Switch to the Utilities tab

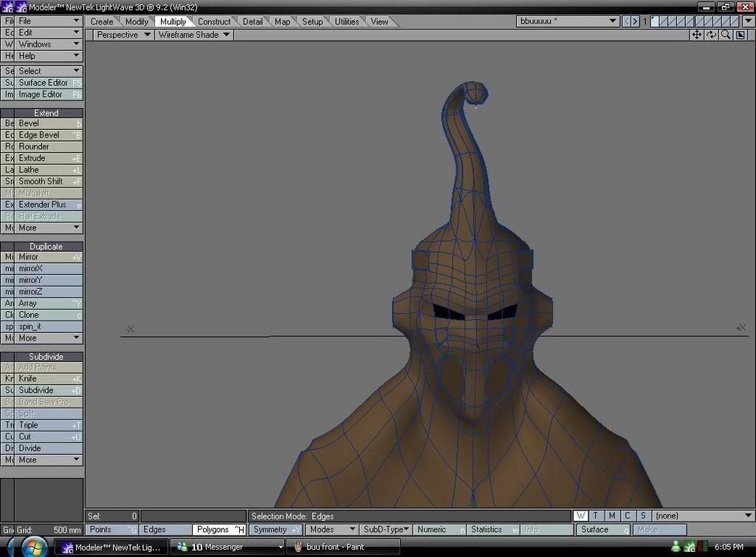click(x=347, y=21)
